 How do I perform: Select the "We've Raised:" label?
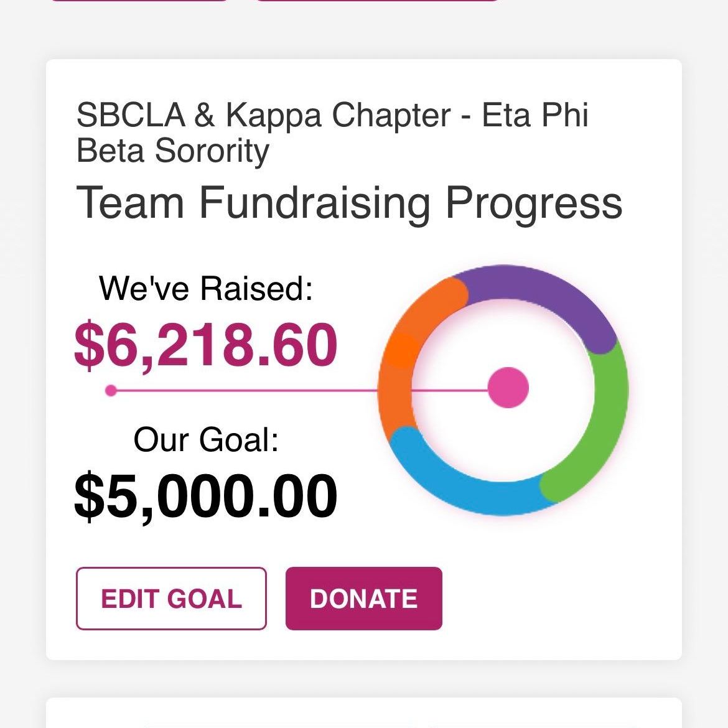pos(206,289)
